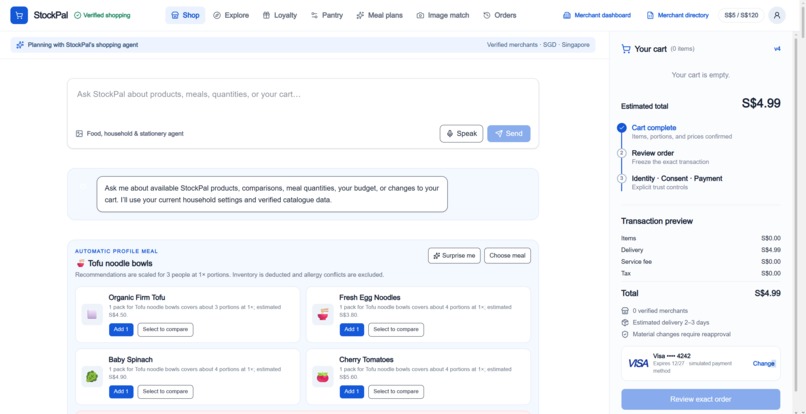Click the Food, household & stationery agent icon
The width and height of the screenshot is (806, 414).
pyautogui.click(x=79, y=134)
